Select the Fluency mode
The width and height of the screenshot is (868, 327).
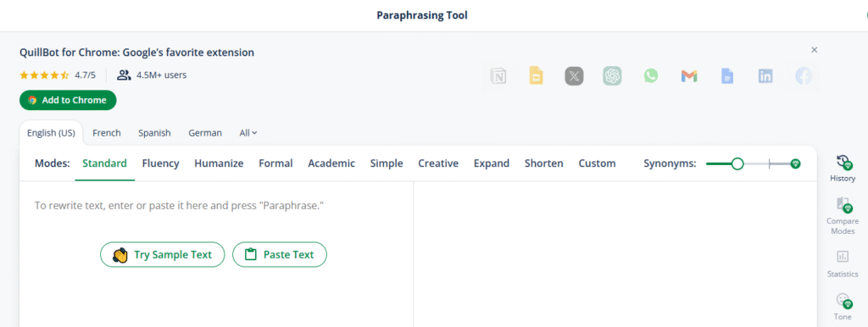[x=160, y=163]
